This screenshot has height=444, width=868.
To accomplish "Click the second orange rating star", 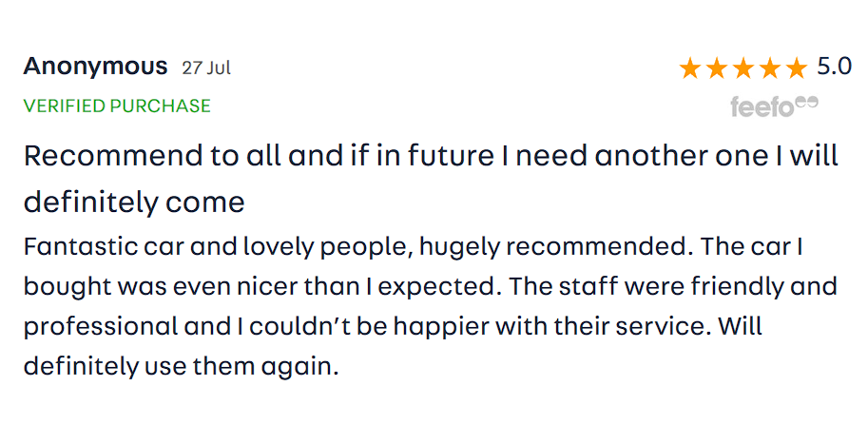I will pos(716,68).
